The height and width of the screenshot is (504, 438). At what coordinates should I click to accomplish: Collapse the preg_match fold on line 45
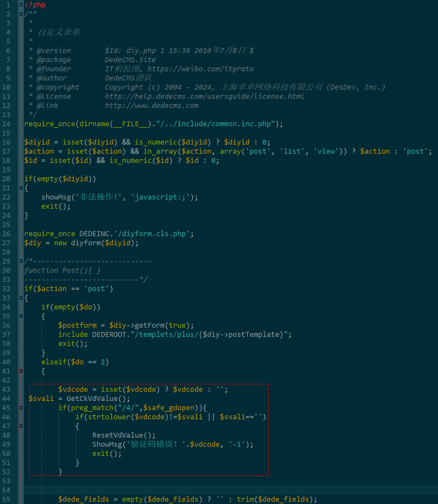(x=21, y=408)
